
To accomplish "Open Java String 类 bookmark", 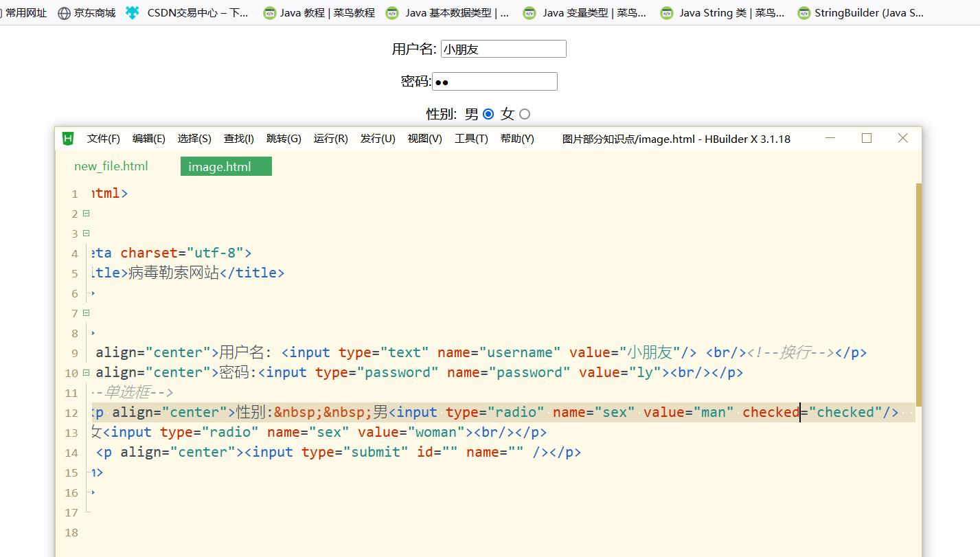I will tap(722, 12).
